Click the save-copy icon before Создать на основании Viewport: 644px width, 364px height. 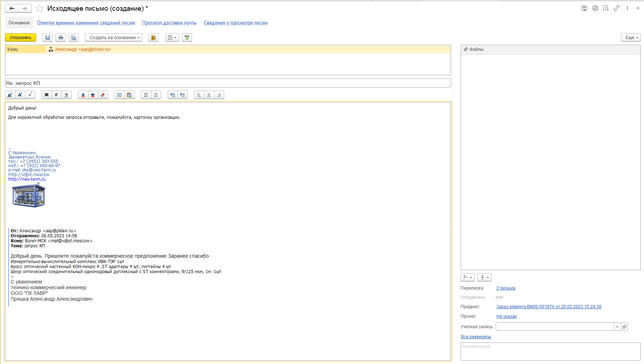pyautogui.click(x=74, y=38)
